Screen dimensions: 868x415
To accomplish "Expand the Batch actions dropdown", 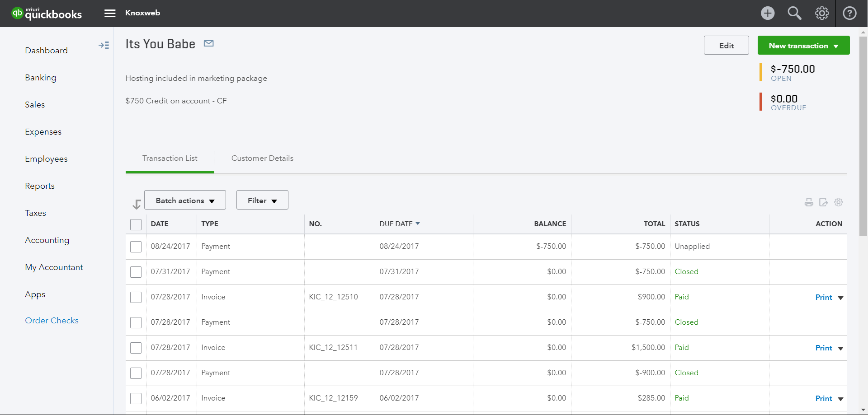I will pyautogui.click(x=185, y=200).
